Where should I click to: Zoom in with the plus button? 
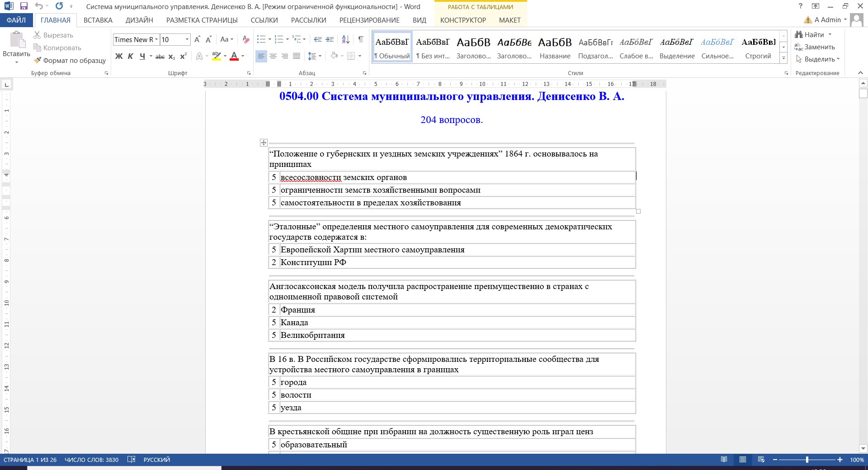[840, 460]
